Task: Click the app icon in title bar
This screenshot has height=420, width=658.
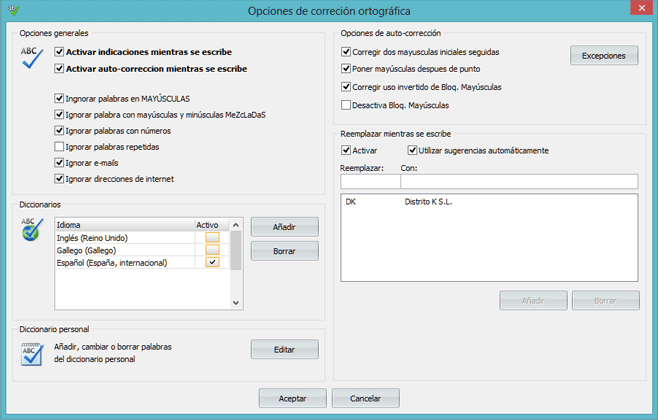Action: coord(11,10)
